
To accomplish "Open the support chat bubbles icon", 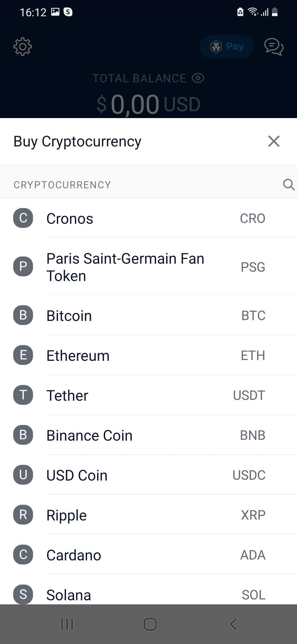I will click(x=274, y=47).
